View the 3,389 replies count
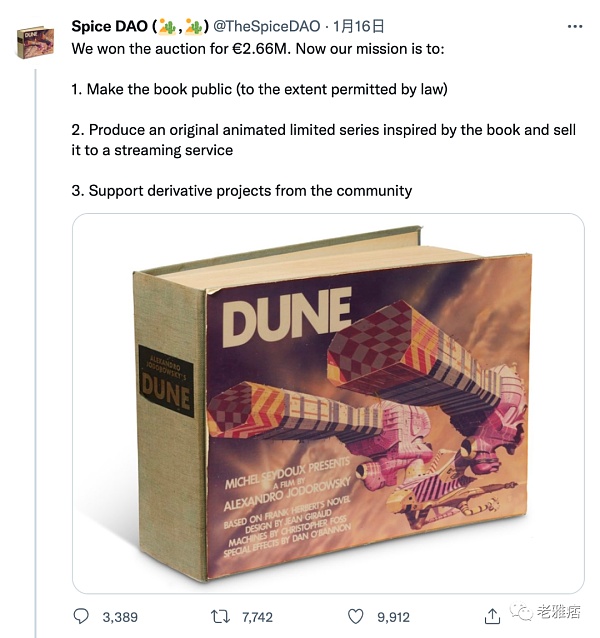The height and width of the screenshot is (638, 600). pos(120,617)
